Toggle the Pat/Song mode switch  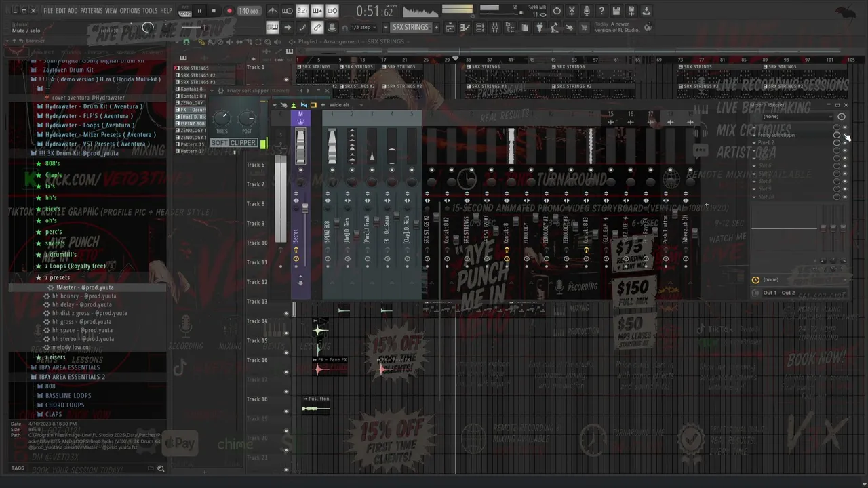(185, 11)
